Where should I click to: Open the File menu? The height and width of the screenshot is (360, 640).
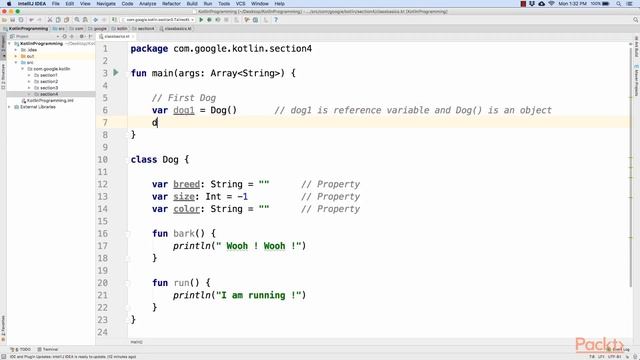pyautogui.click(x=56, y=4)
